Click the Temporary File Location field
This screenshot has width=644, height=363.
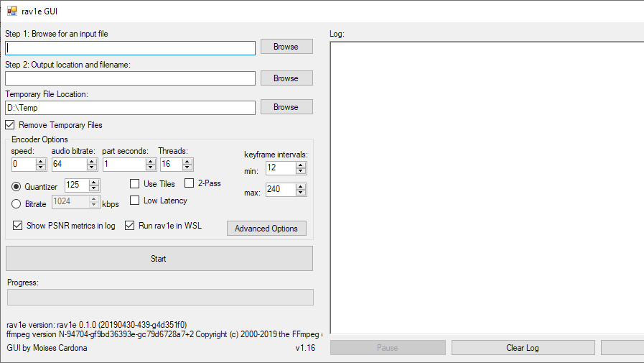[x=130, y=108]
